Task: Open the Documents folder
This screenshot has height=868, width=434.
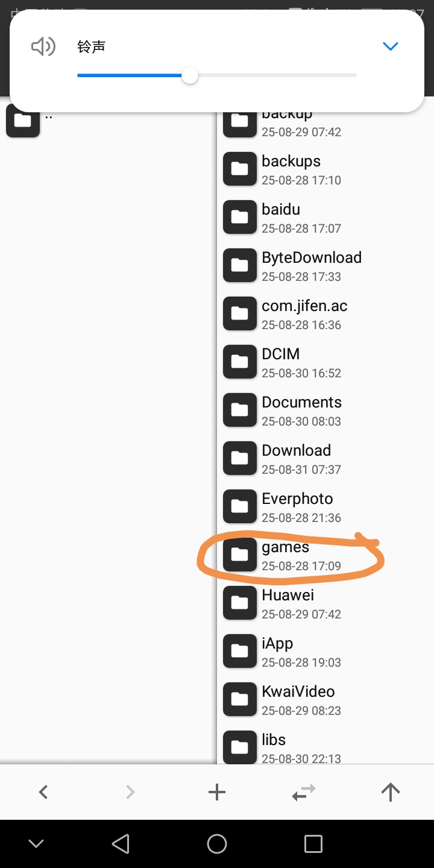Action: click(325, 410)
